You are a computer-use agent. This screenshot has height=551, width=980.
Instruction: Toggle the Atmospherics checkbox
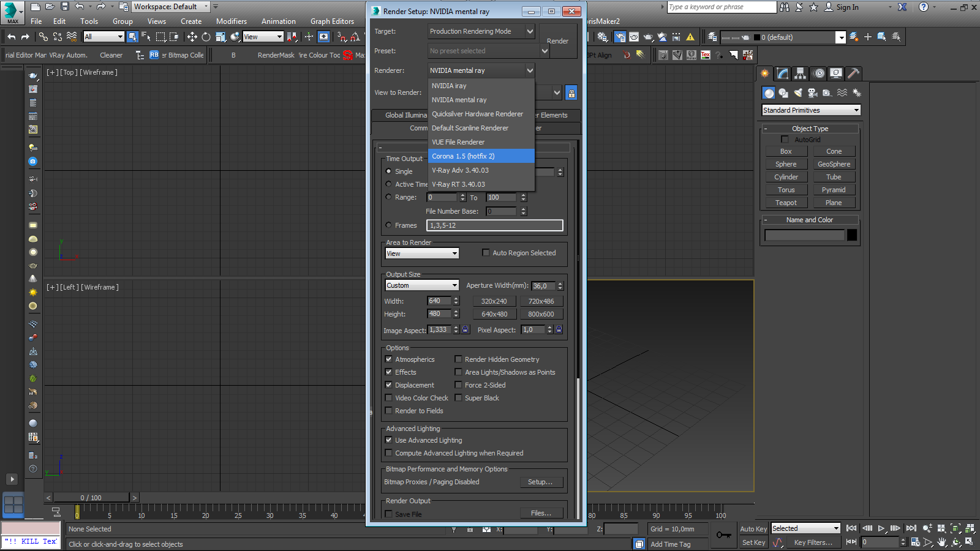[388, 359]
